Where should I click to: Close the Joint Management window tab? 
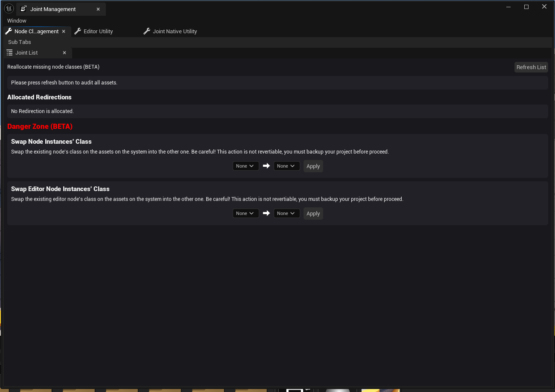click(x=98, y=9)
